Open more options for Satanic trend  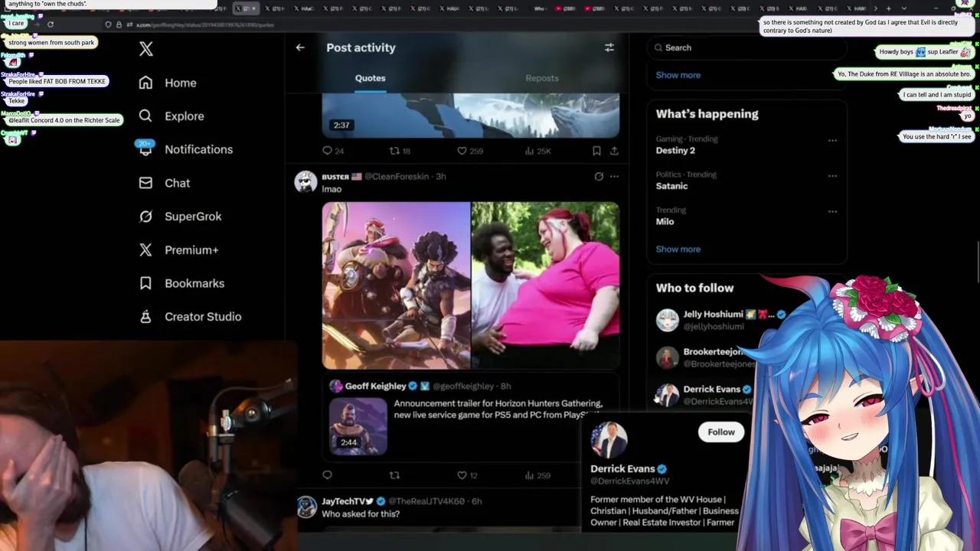[832, 175]
